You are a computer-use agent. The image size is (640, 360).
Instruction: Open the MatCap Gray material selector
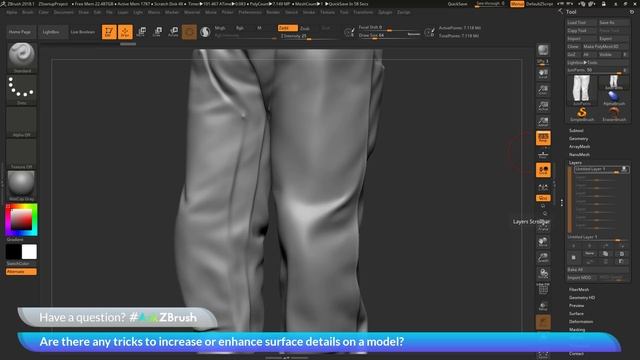[x=22, y=186]
